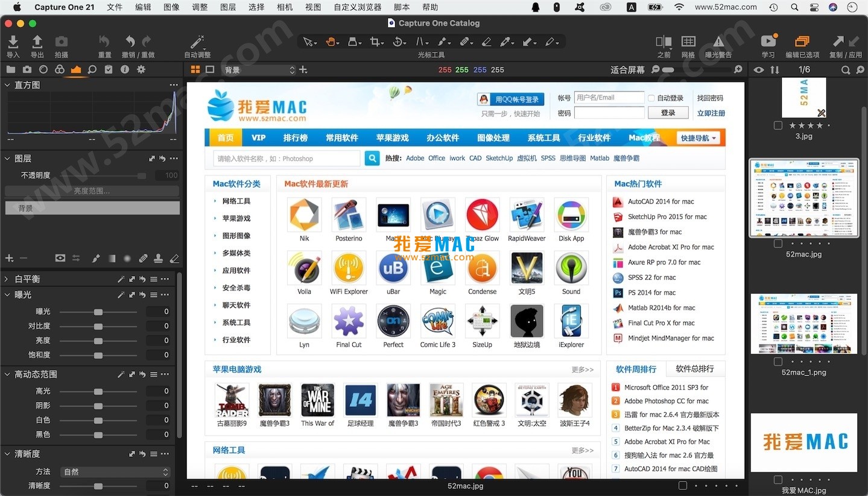Open the gear settings tool tab
The image size is (868, 496).
141,69
